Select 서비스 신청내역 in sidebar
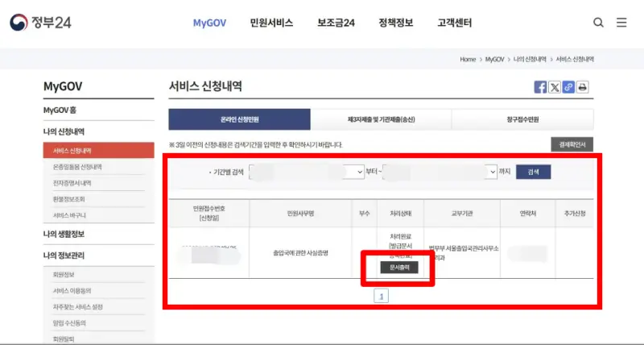 pyautogui.click(x=98, y=151)
